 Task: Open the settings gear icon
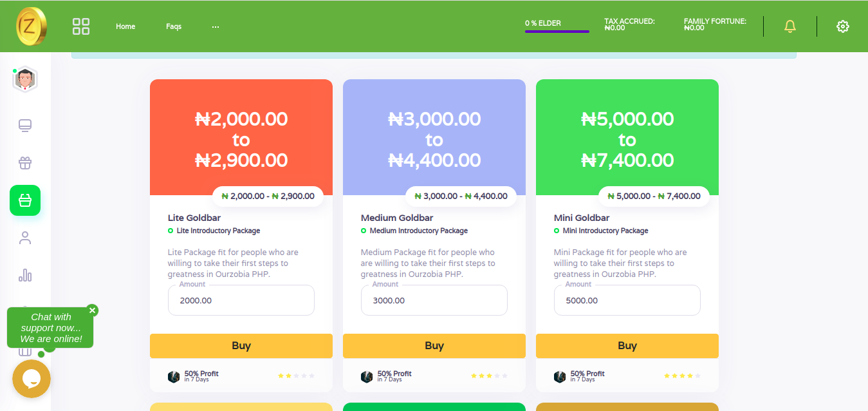[843, 26]
